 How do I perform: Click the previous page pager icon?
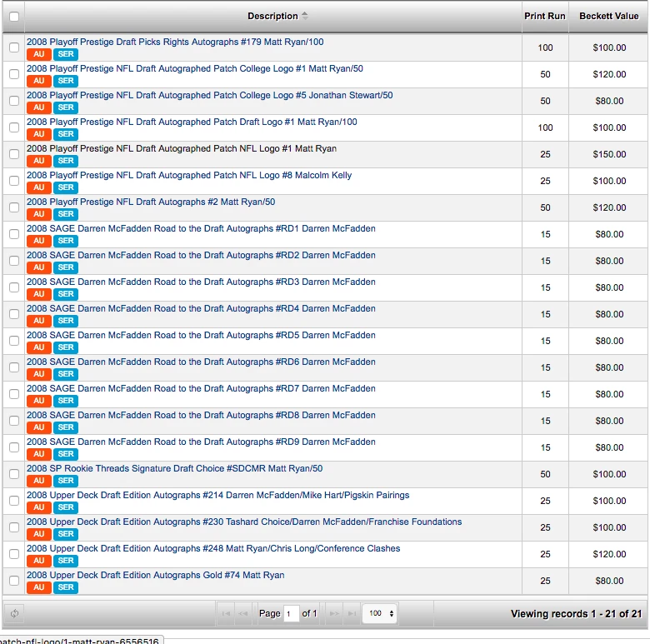(x=243, y=613)
